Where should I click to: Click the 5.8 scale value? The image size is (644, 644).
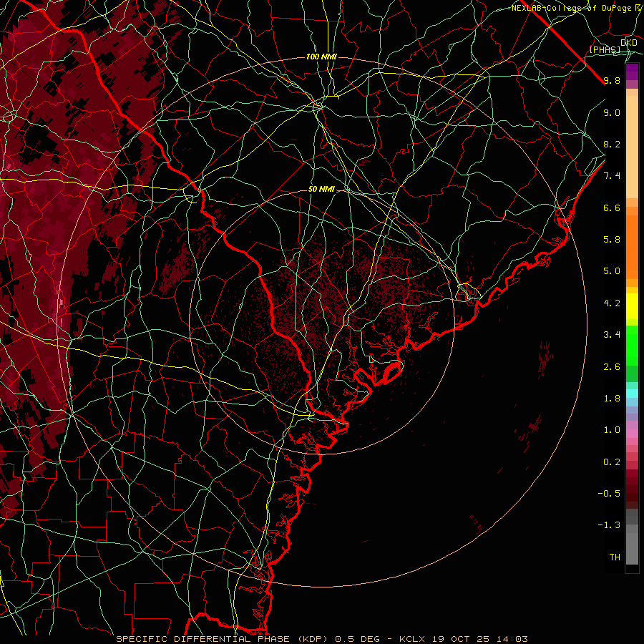coord(612,240)
